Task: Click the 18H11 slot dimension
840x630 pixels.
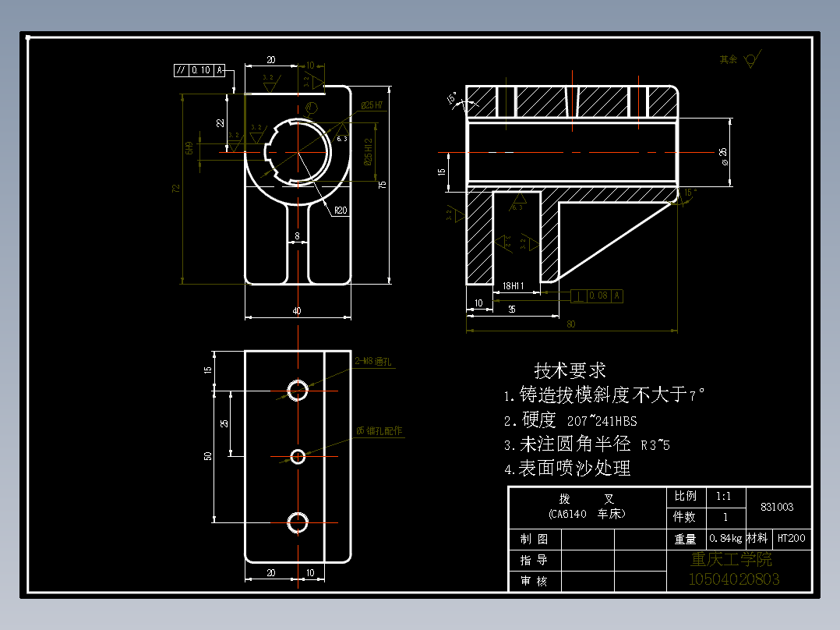Action: [512, 285]
